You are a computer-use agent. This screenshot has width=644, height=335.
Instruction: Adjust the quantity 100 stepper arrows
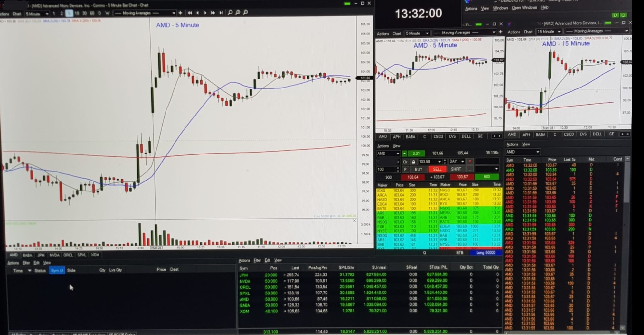pos(398,169)
